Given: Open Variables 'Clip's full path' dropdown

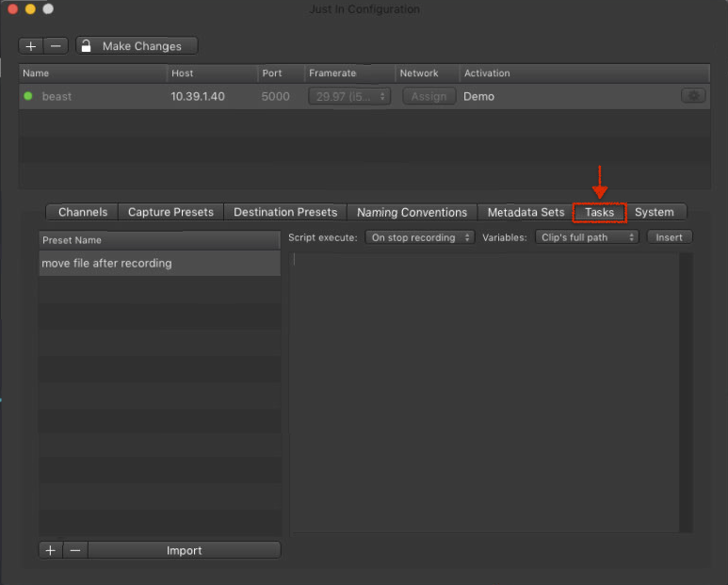Looking at the screenshot, I should tap(587, 237).
